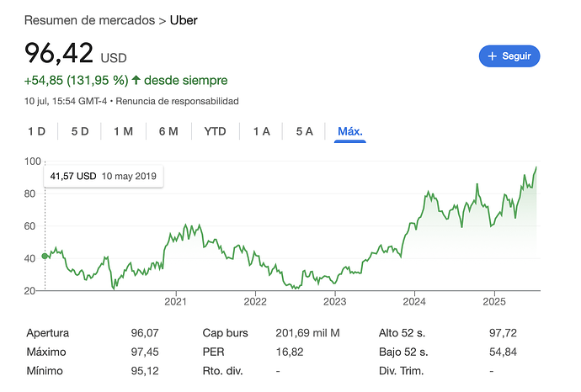The width and height of the screenshot is (581, 392).
Task: Click the +54,85 (131,95 %) change text
Action: click(76, 80)
